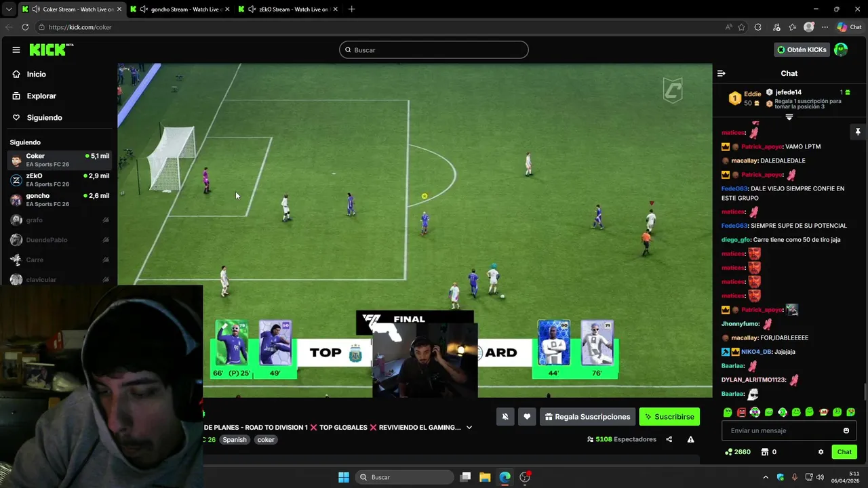Image resolution: width=868 pixels, height=488 pixels.
Task: Toggle stream notifications bell
Action: click(505, 417)
